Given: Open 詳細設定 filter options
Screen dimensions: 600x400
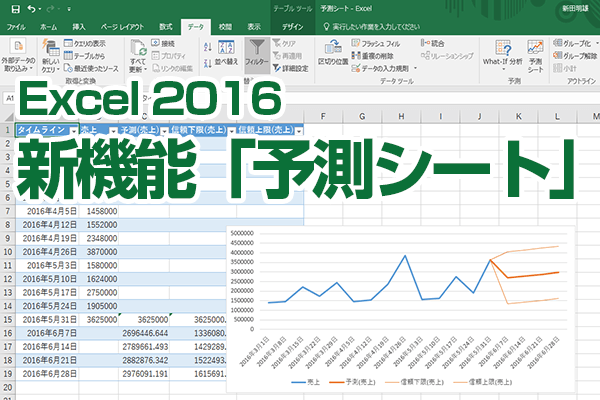Looking at the screenshot, I should [290, 69].
